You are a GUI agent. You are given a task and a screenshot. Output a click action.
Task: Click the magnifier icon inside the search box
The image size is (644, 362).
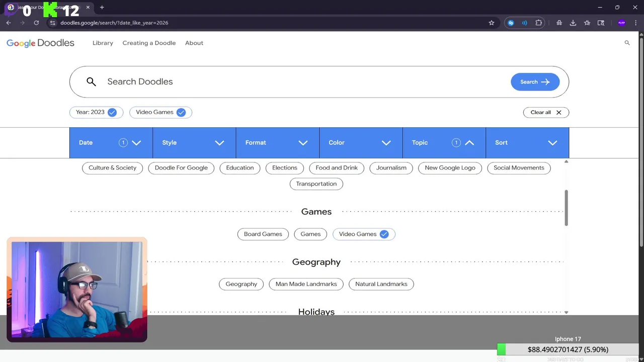pos(91,81)
